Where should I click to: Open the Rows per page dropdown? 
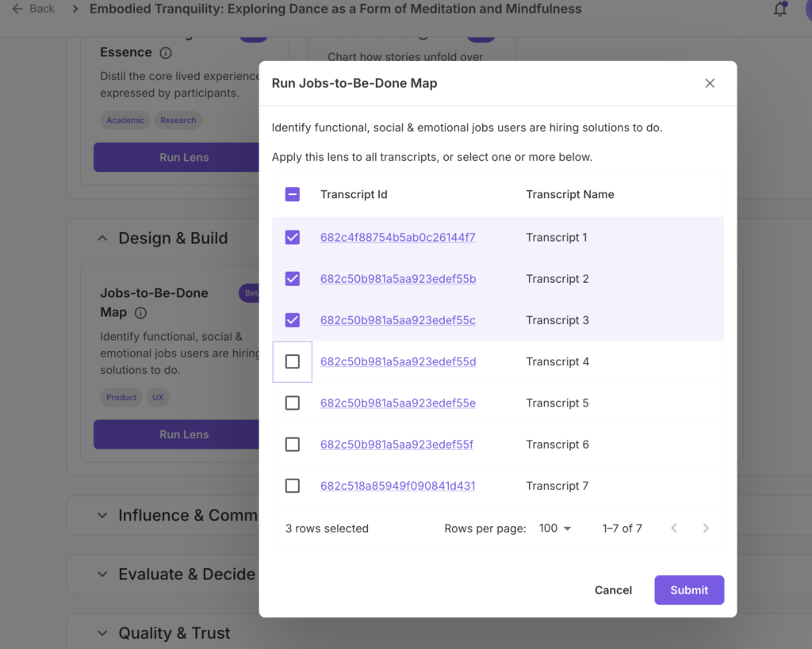[555, 529]
